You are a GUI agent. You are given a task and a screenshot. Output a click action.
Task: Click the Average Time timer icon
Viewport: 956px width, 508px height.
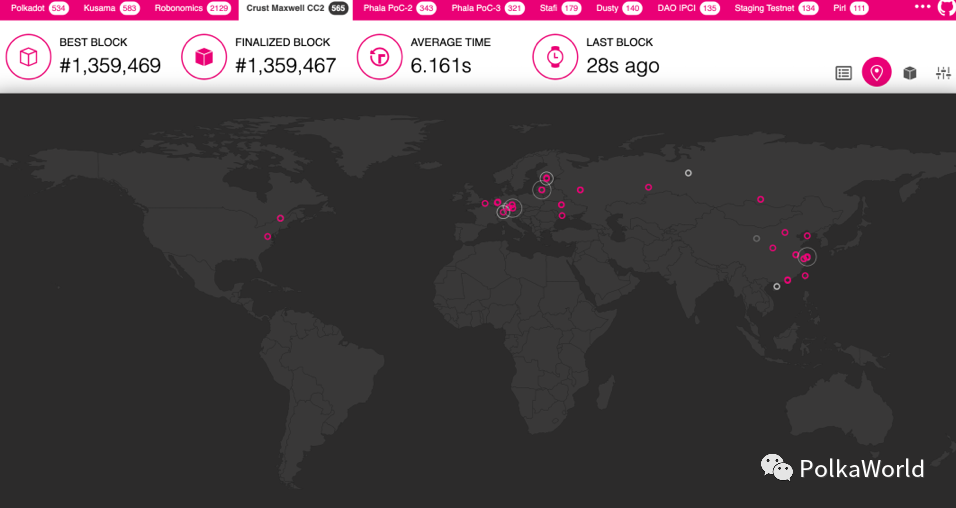[x=380, y=57]
